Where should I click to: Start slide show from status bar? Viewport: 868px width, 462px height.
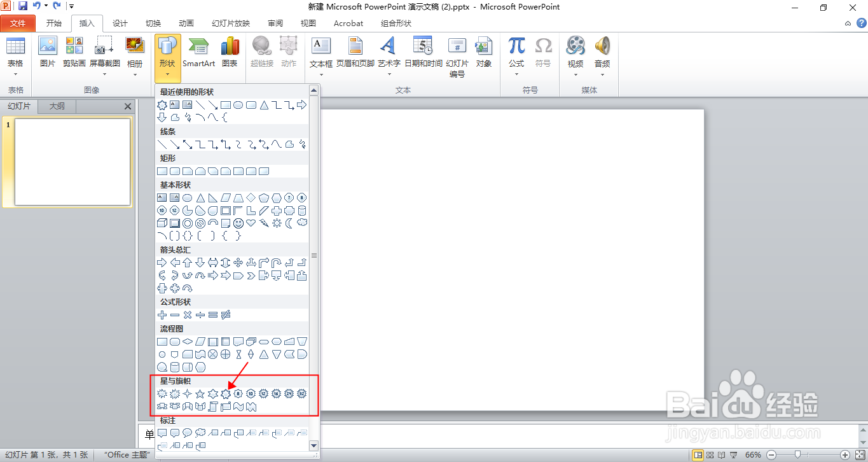(x=734, y=455)
